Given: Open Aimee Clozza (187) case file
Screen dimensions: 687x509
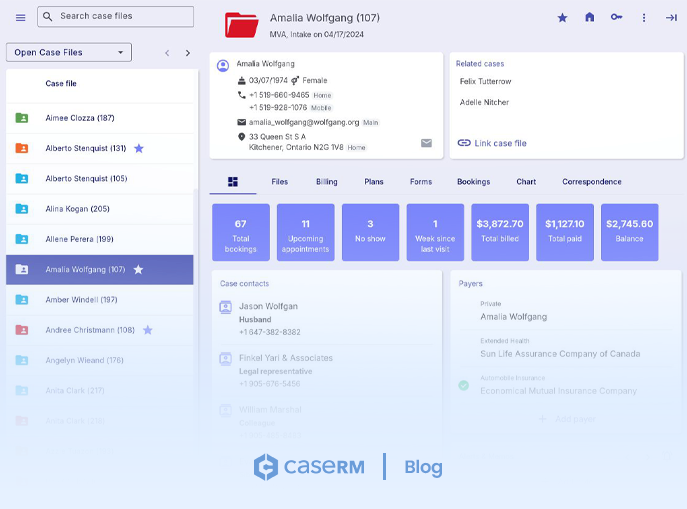Looking at the screenshot, I should tap(100, 118).
